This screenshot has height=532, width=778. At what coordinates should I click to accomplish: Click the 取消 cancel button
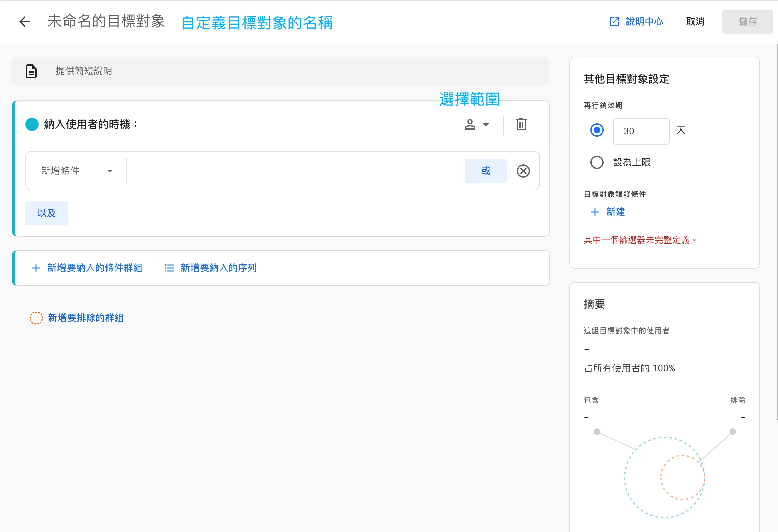(695, 22)
